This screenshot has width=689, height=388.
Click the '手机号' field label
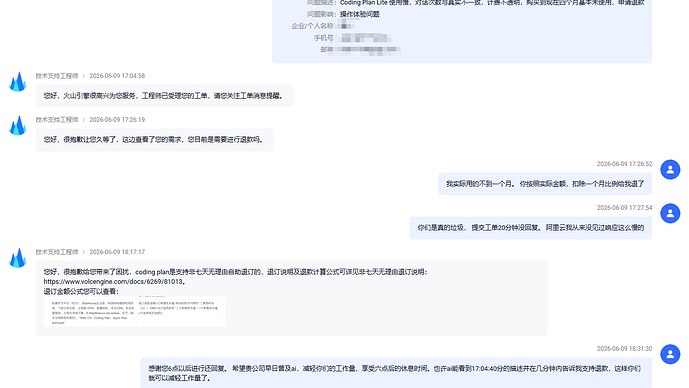tap(323, 38)
